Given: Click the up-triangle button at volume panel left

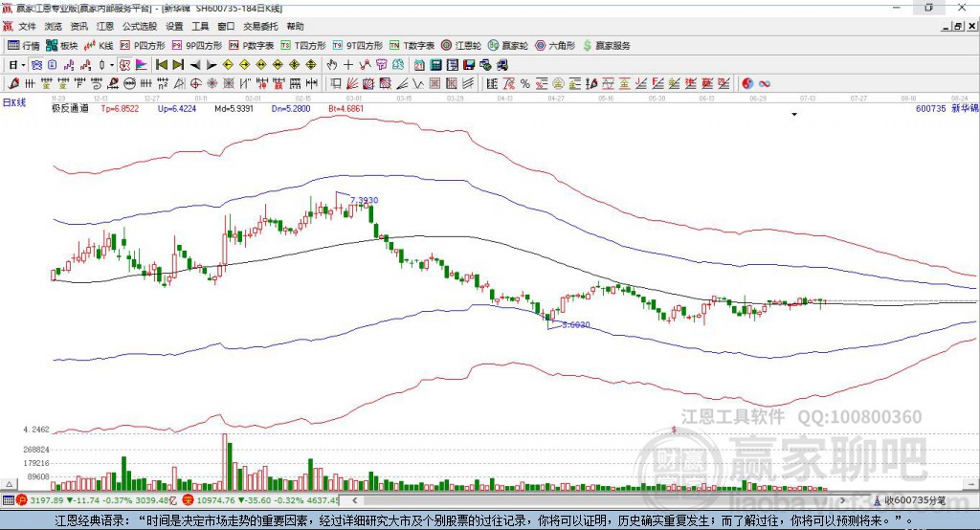Looking at the screenshot, I should [x=9, y=484].
